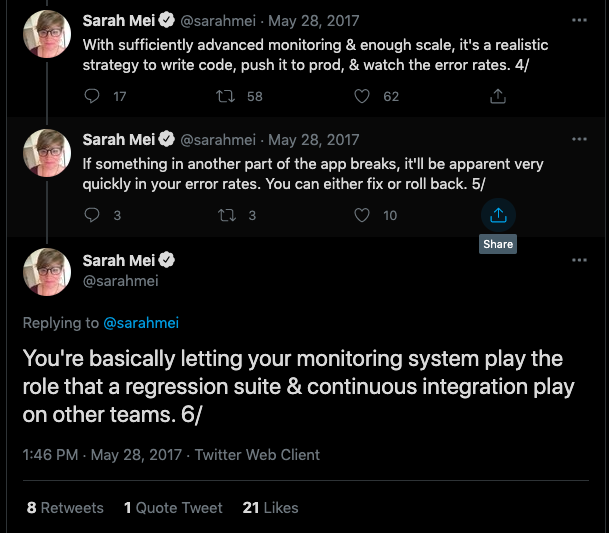Retweet the 5/ tweet about error rates
The width and height of the screenshot is (609, 533).
pos(227,215)
